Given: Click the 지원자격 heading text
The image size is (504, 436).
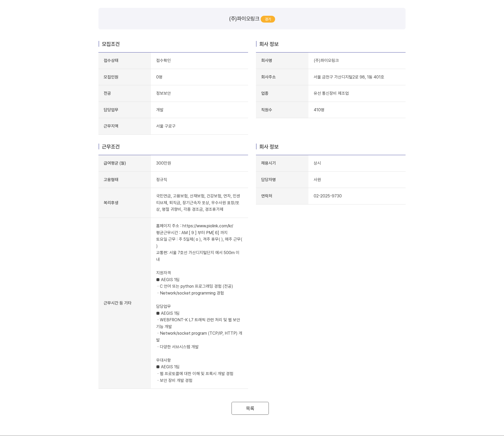Looking at the screenshot, I should [x=163, y=273].
